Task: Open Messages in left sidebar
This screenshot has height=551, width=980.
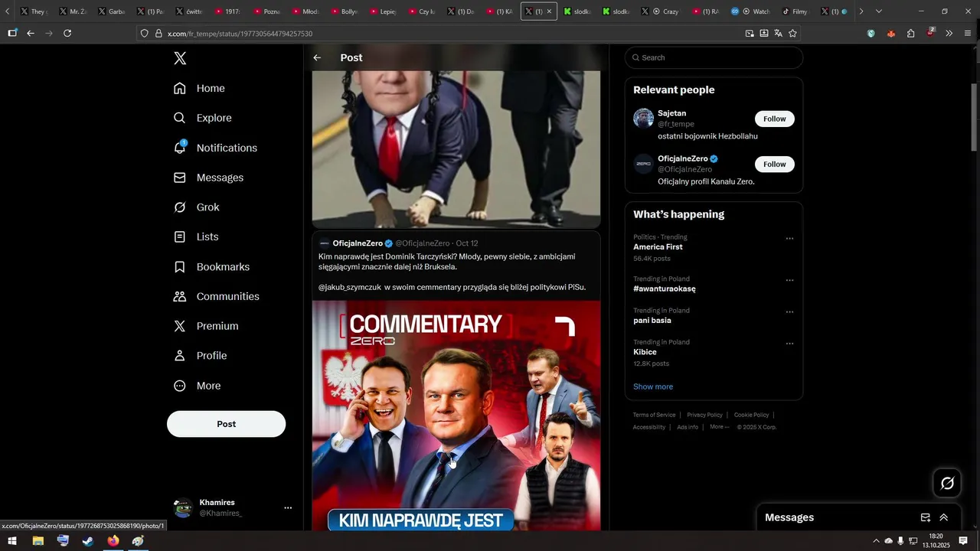Action: 209,178
